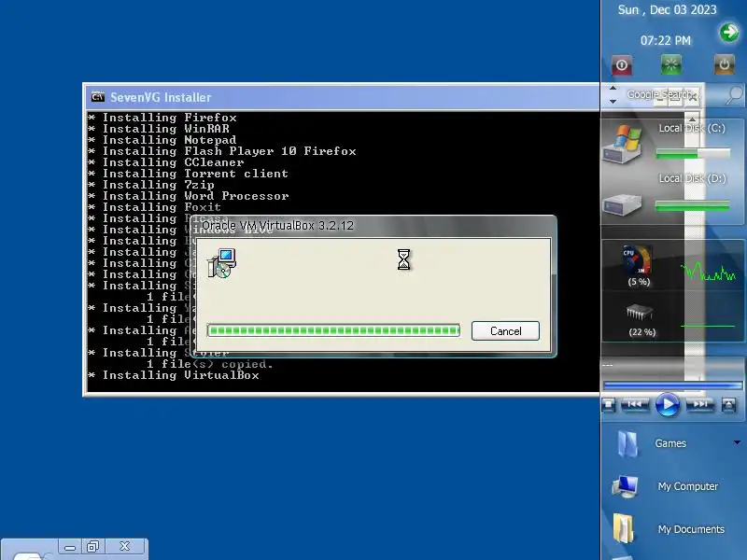Click the sidebar down arrow beside Google Search
This screenshot has height=560, width=747.
click(x=613, y=102)
